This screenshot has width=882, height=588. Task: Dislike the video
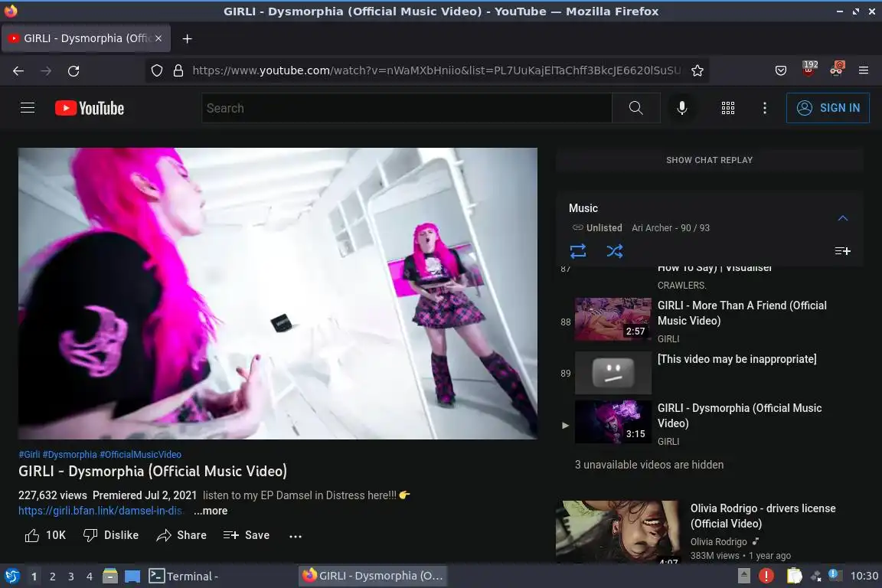coord(111,535)
